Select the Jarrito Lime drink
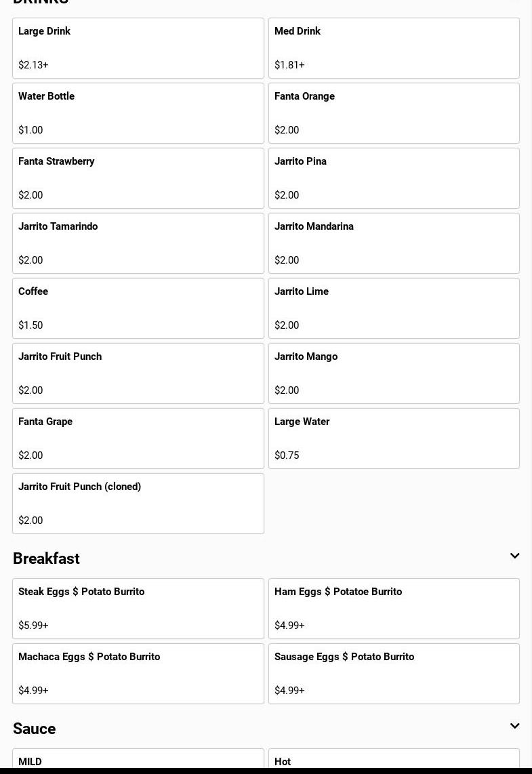Viewport: 532px width, 774px height. [x=394, y=308]
